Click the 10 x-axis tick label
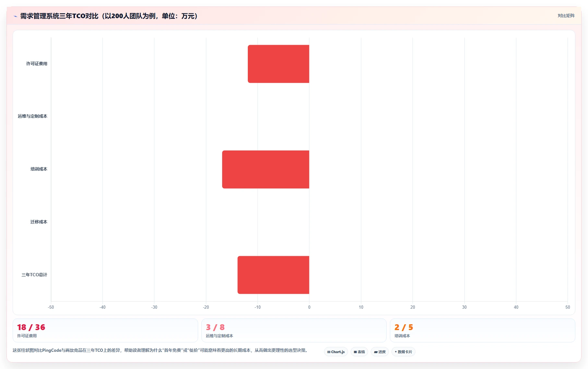This screenshot has height=369, width=588. click(x=361, y=307)
